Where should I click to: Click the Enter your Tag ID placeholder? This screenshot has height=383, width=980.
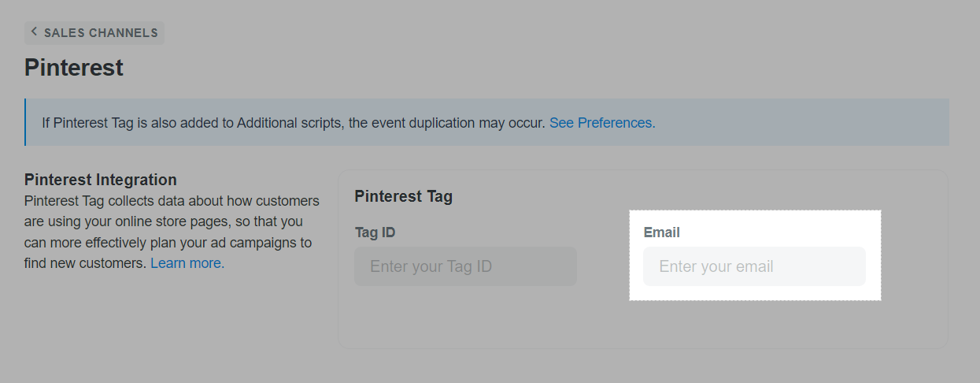(431, 266)
